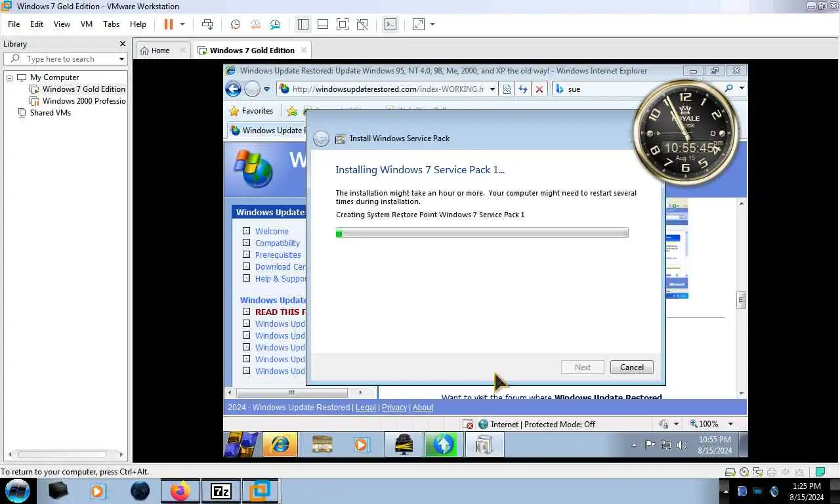
Task: Click the host Windows Start orb
Action: [x=18, y=490]
